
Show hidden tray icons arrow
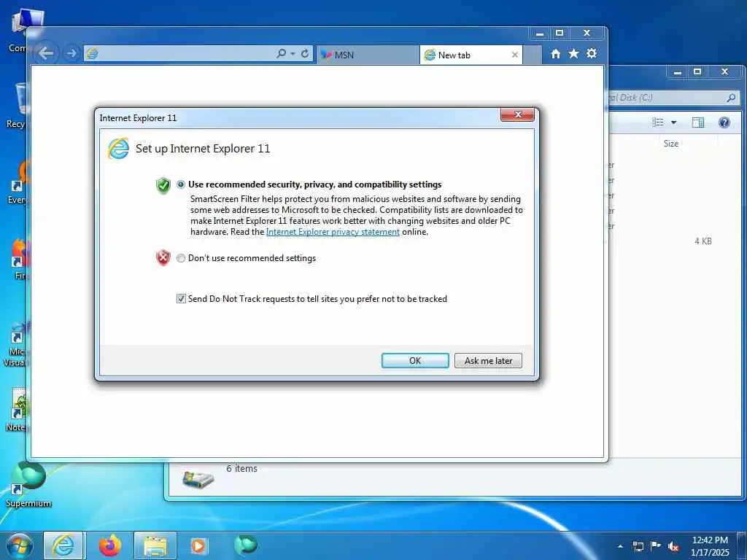[620, 546]
